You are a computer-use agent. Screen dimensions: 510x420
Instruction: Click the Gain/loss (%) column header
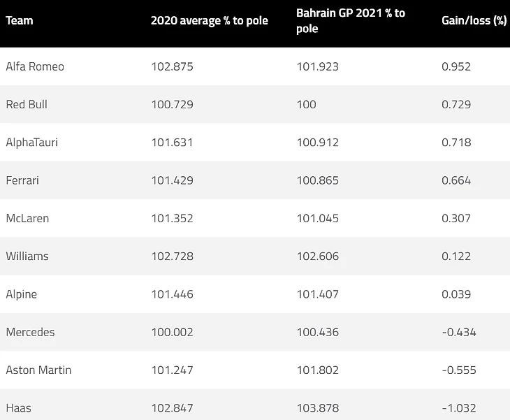[x=474, y=20]
